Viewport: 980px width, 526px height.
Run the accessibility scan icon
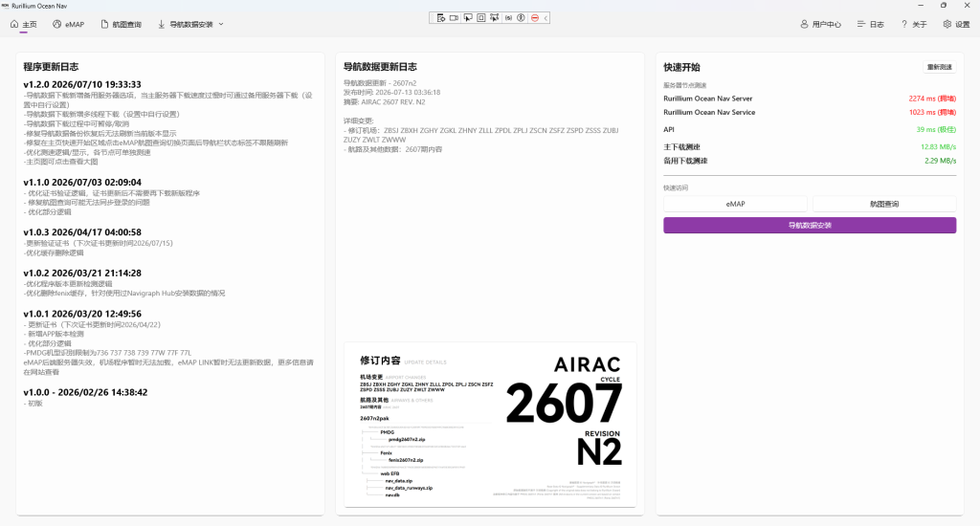pos(522,18)
